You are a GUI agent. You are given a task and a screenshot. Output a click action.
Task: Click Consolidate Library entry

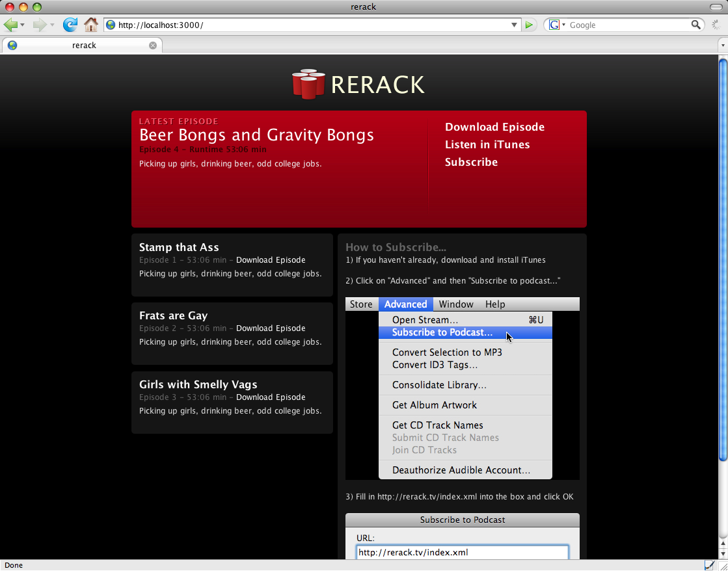[x=465, y=385]
